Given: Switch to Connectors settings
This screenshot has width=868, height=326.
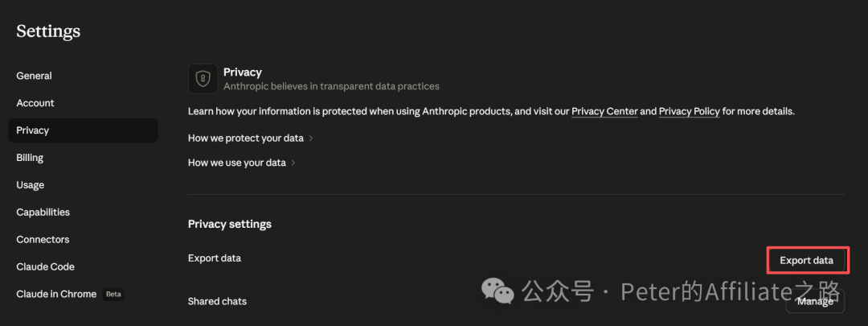Looking at the screenshot, I should click(x=43, y=240).
